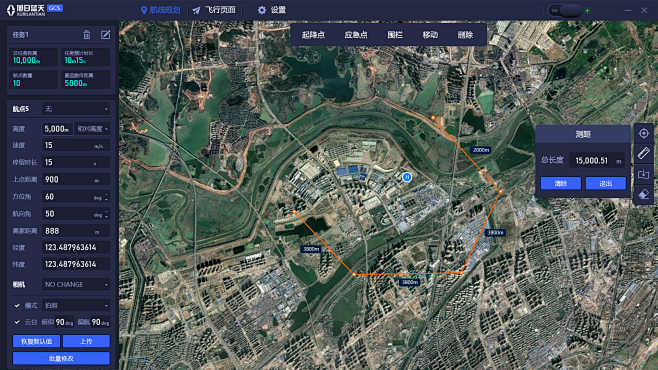Click the 总任务距离 10,000m stat
658x370 pixels.
point(34,57)
